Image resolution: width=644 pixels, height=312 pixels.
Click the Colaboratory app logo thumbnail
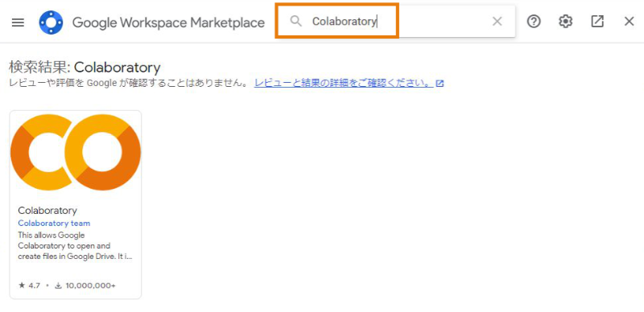click(76, 152)
